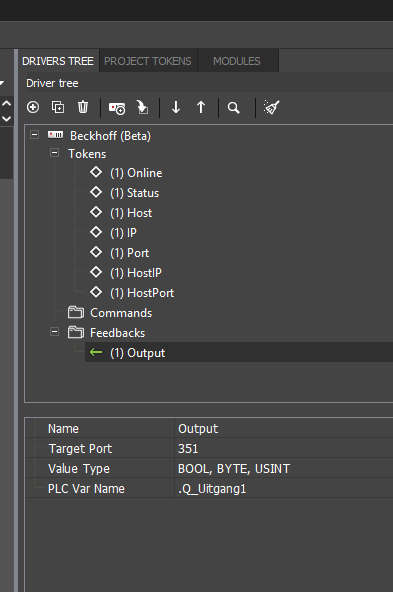Screen dimensions: 393x592
Task: Click the add item plus icon
Action: [x=33, y=107]
